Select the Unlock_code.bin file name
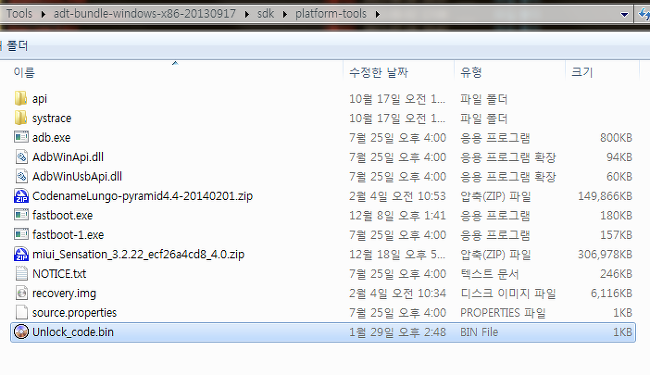 [x=73, y=332]
